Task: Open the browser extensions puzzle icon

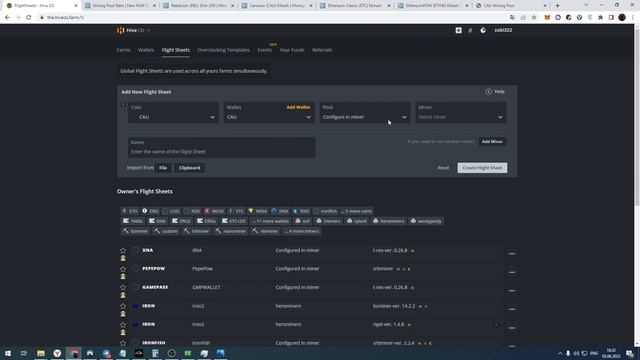Action: click(x=600, y=18)
